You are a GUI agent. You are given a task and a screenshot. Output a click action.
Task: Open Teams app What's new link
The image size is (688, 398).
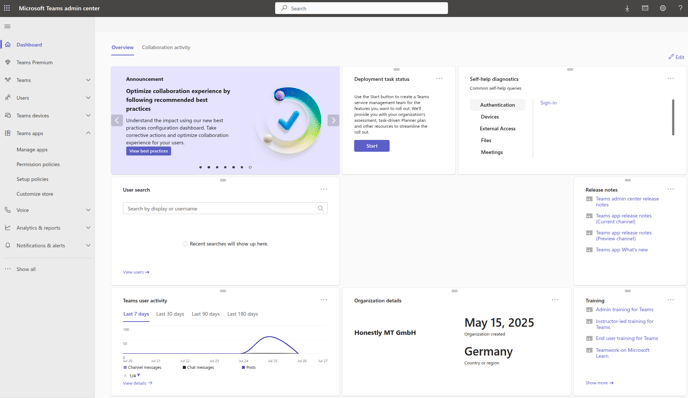(621, 250)
